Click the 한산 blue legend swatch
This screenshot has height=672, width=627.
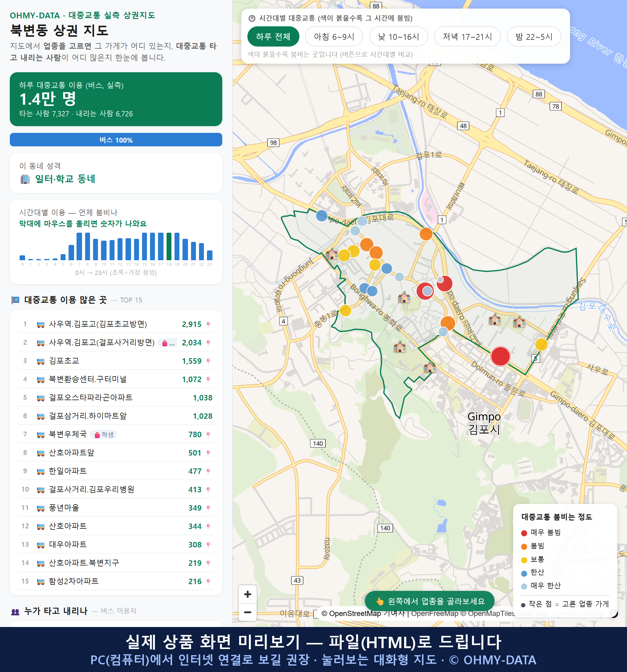[524, 573]
